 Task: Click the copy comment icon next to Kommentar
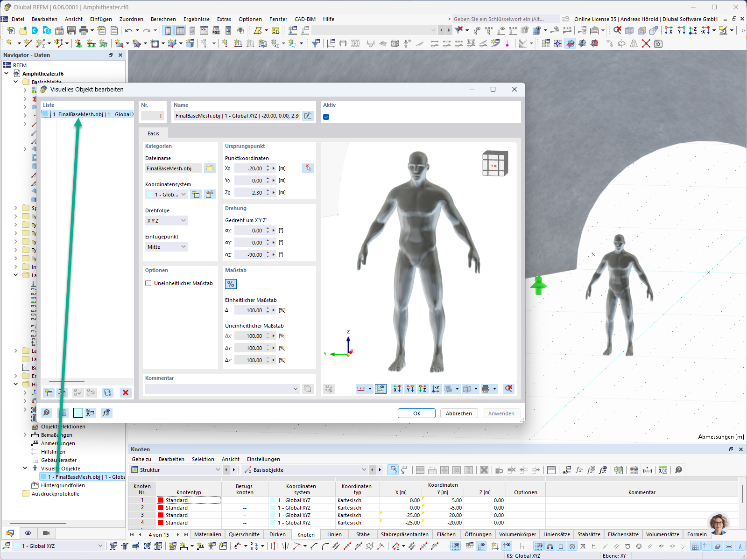pos(307,389)
